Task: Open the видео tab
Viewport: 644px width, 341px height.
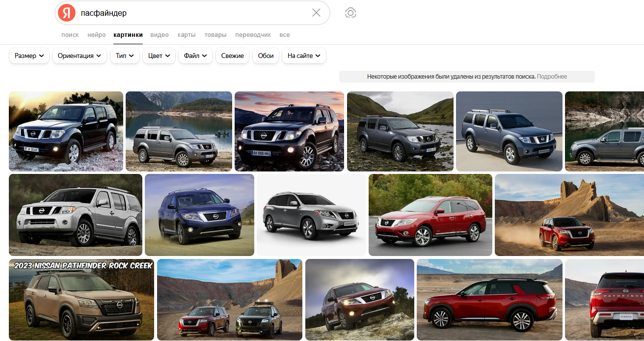Action: [x=160, y=35]
